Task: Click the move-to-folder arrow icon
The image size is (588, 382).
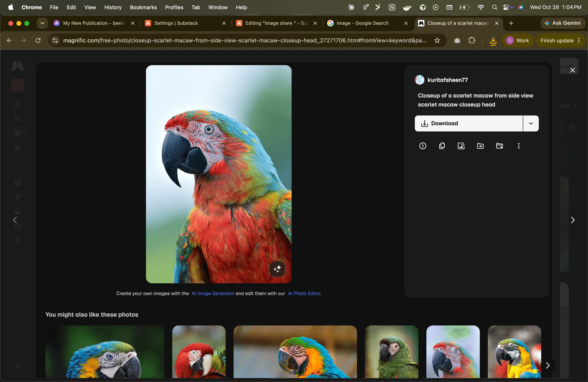Action: tap(480, 146)
